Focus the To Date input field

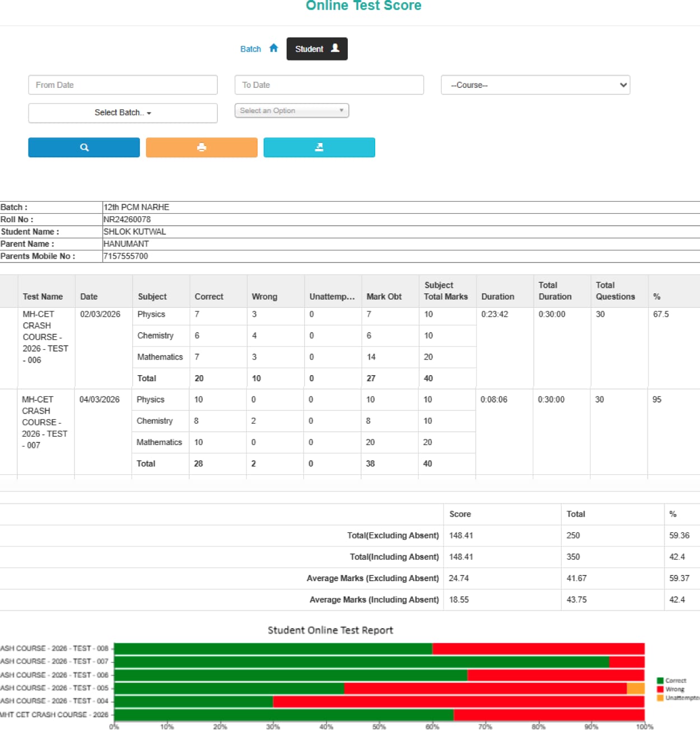(x=329, y=85)
